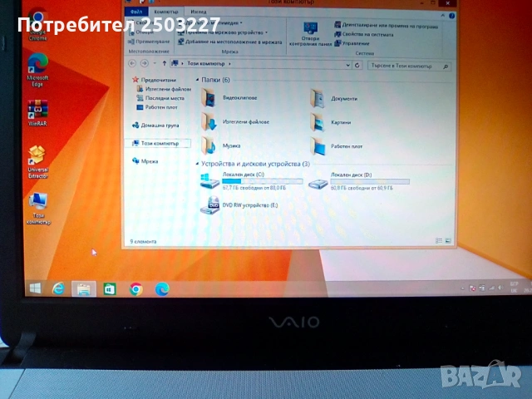Open Universal Extractor desktop shortcut
This screenshot has height=399, width=532.
pyautogui.click(x=37, y=162)
